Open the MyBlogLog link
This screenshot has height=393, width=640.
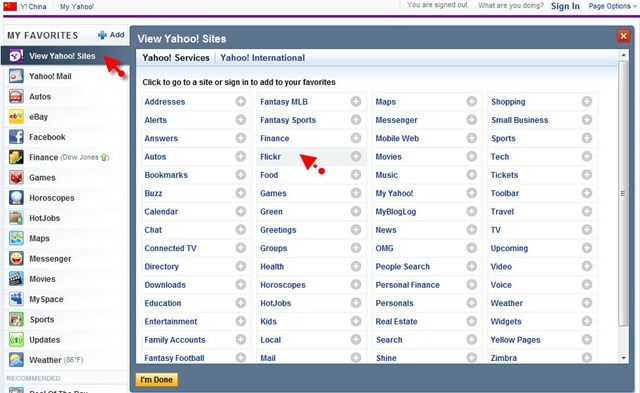click(396, 211)
